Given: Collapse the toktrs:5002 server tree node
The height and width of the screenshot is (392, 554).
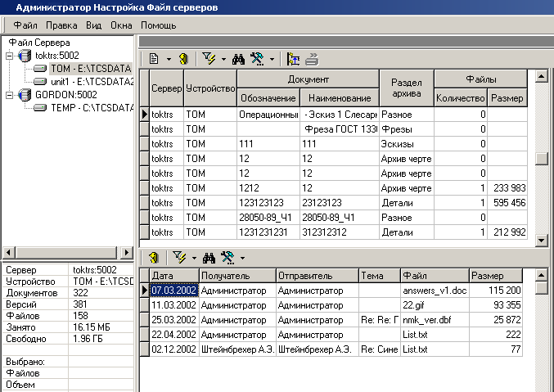Looking at the screenshot, I should click(8, 56).
